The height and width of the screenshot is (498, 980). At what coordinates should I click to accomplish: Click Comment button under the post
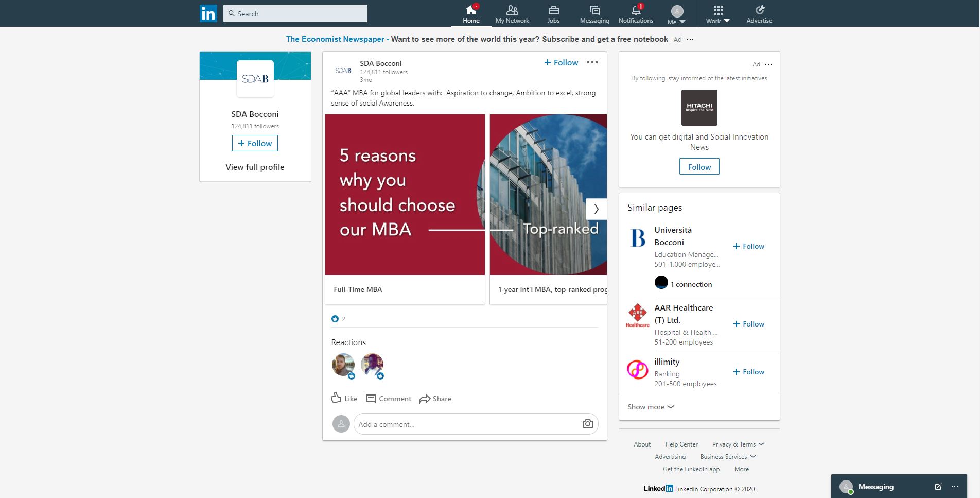389,399
